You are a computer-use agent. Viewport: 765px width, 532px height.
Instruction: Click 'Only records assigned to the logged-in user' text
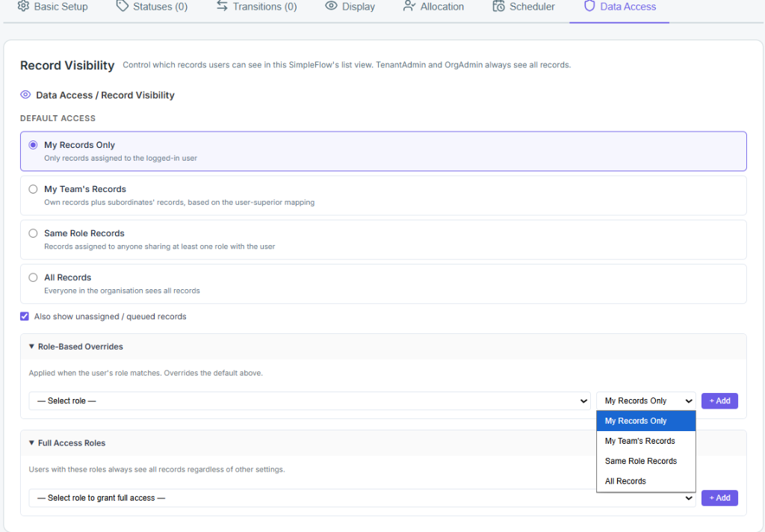(x=120, y=158)
